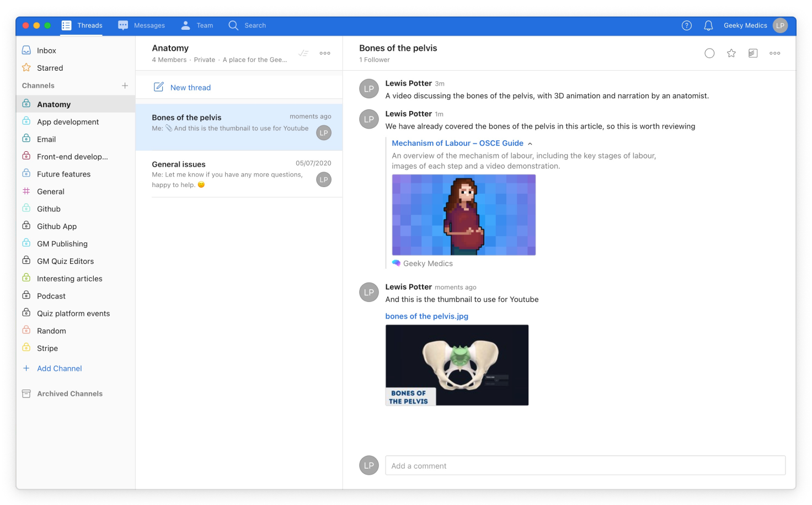Image resolution: width=812 pixels, height=505 pixels.
Task: Open Starred threads
Action: point(76,68)
